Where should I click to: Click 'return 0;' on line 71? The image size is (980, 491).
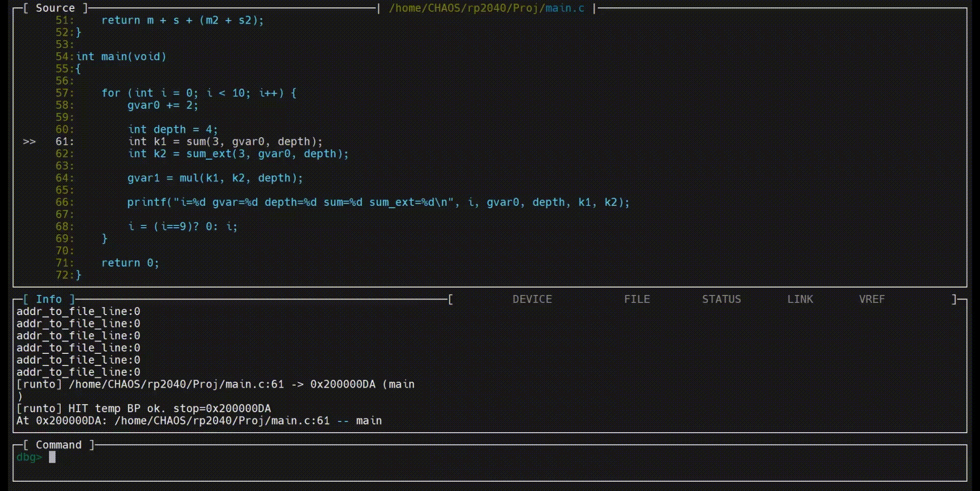click(130, 263)
